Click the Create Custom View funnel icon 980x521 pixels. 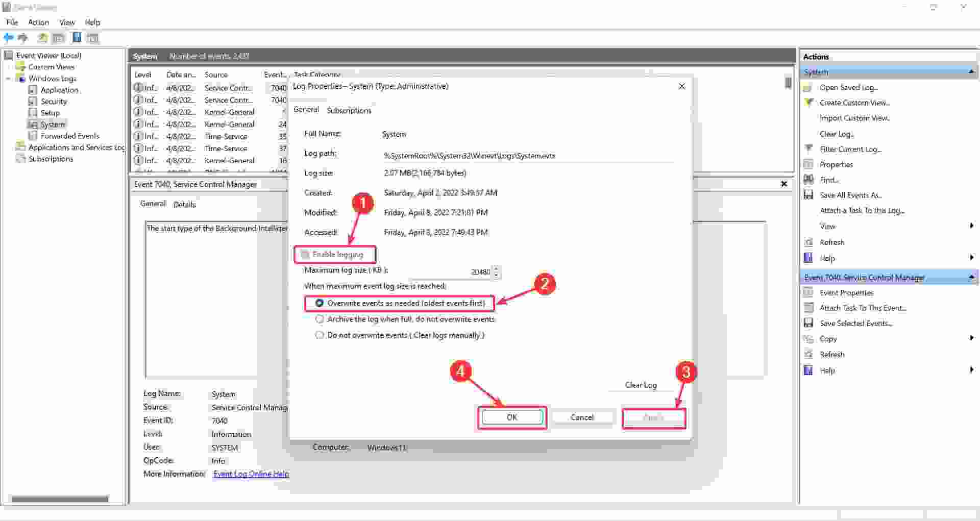point(808,103)
